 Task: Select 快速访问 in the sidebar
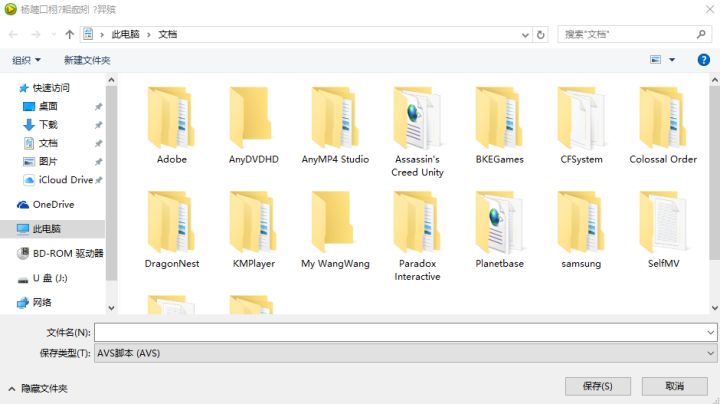[x=45, y=88]
